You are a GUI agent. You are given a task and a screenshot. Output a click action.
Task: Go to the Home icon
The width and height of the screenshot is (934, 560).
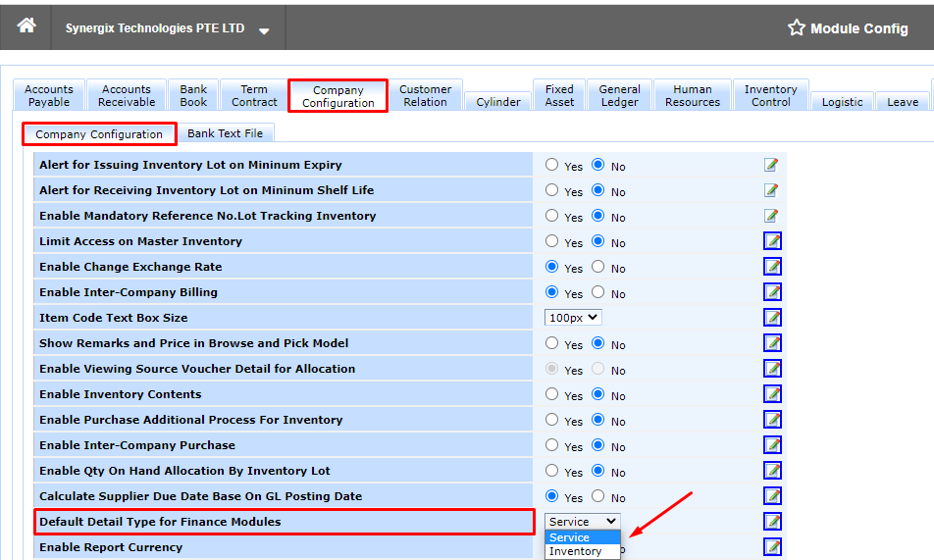26,25
